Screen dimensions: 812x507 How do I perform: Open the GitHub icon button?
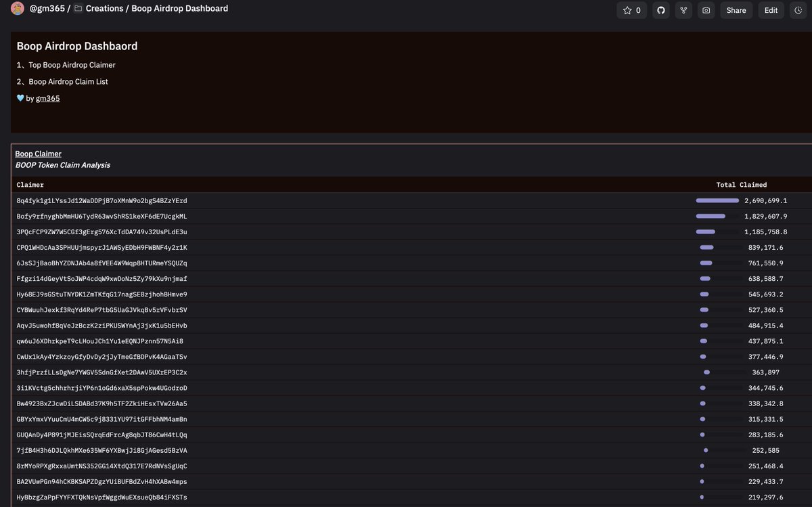pyautogui.click(x=660, y=10)
